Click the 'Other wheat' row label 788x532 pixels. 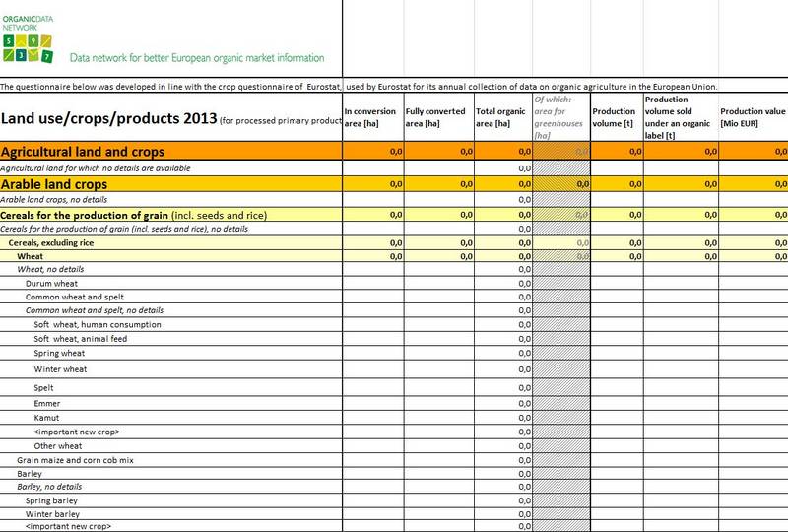click(58, 446)
